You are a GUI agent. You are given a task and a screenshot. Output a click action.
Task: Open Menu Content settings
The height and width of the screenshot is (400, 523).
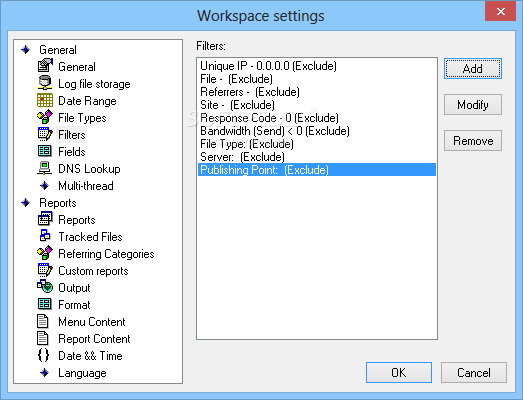tap(92, 322)
